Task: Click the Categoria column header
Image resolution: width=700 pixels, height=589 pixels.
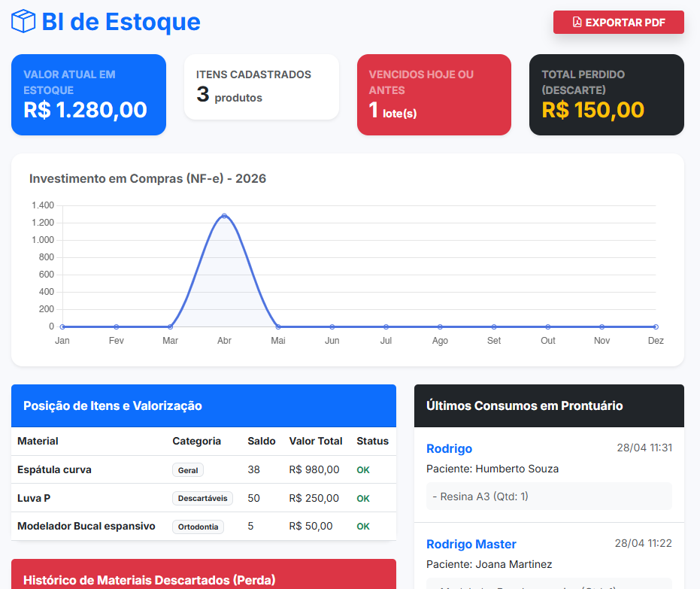Action: tap(197, 442)
